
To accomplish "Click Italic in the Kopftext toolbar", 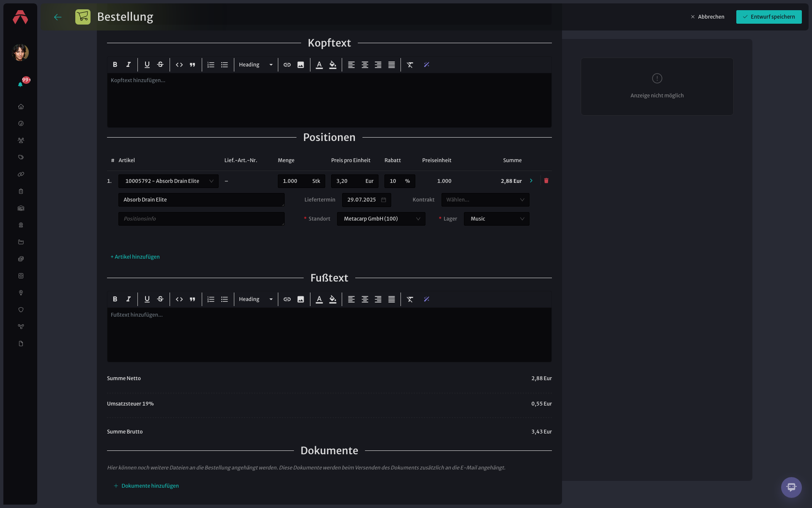I will [129, 65].
